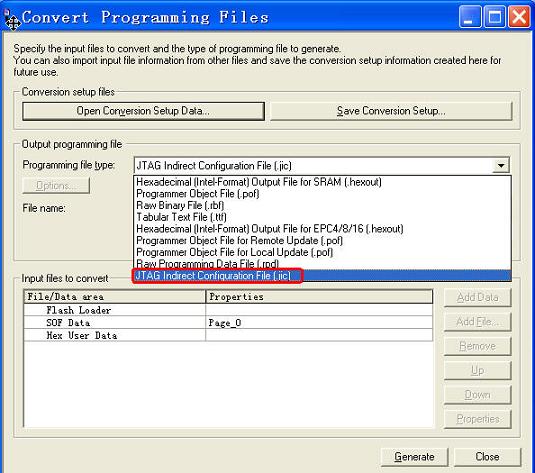Click the Close button at bottom
The height and width of the screenshot is (473, 535).
pyautogui.click(x=487, y=457)
